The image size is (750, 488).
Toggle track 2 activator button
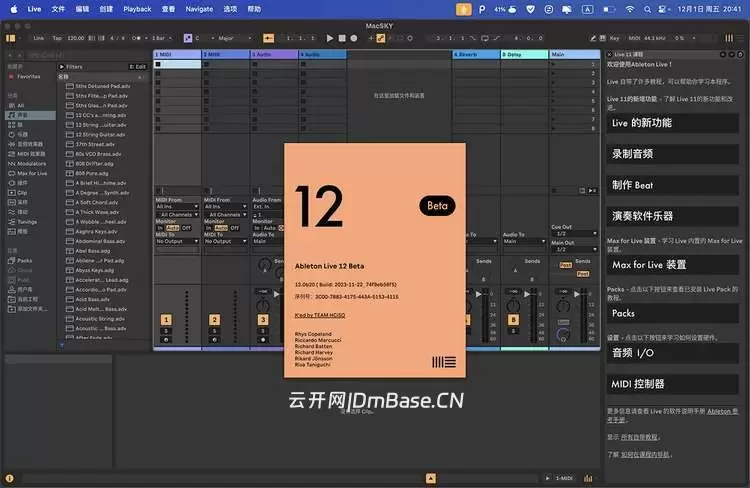point(215,320)
